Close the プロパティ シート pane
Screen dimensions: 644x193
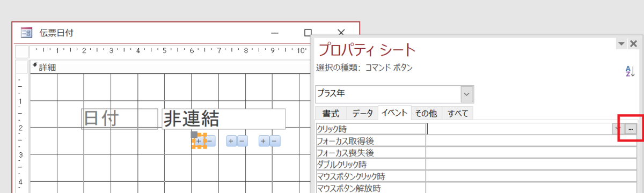pos(634,44)
